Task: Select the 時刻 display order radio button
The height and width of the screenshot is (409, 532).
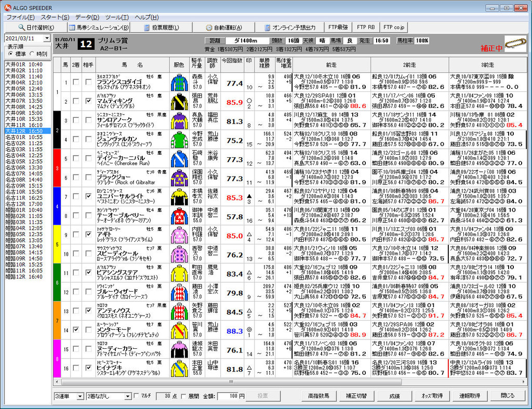Action: pos(32,53)
